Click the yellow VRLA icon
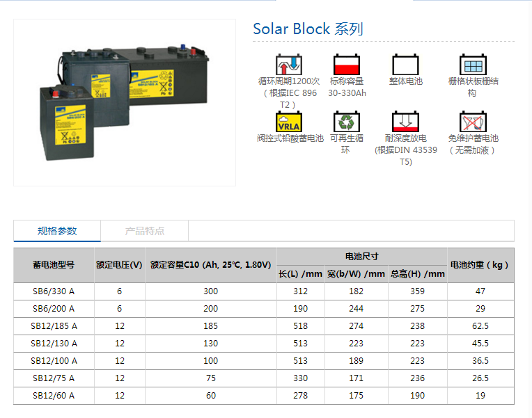Screen dimensions: 532x418 (x=288, y=122)
